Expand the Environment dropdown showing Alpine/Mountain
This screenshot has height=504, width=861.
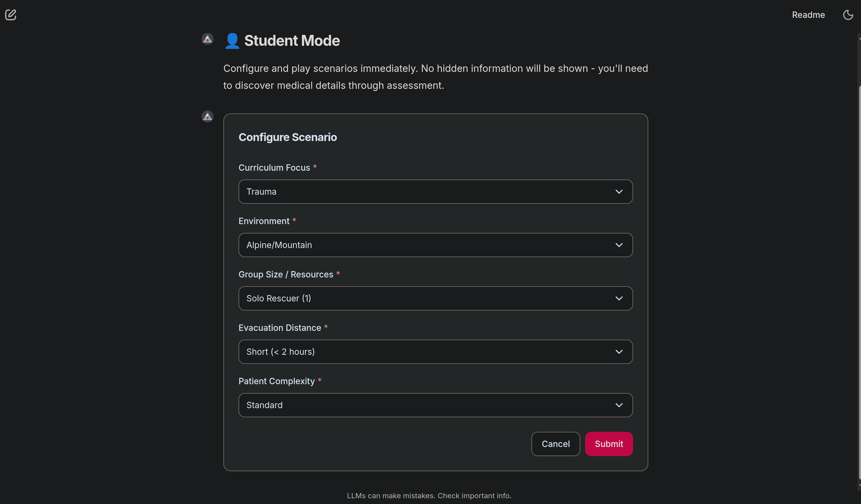coord(435,245)
